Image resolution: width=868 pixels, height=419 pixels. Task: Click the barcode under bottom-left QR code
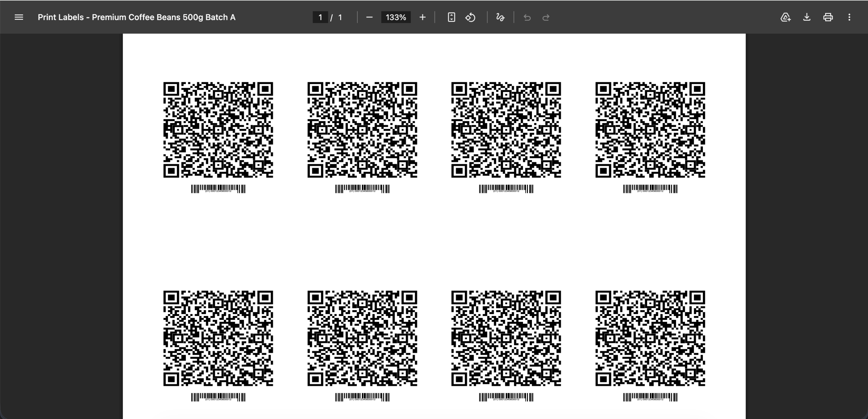[x=218, y=397]
